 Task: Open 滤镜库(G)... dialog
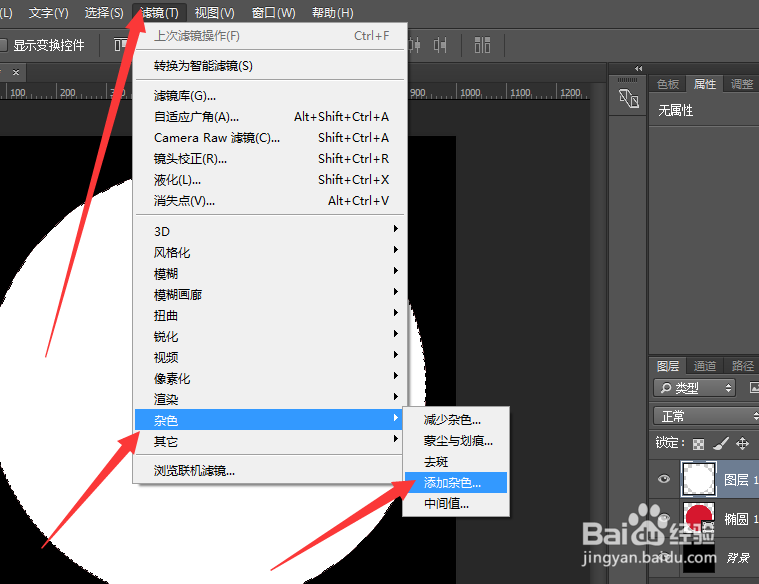(x=270, y=96)
